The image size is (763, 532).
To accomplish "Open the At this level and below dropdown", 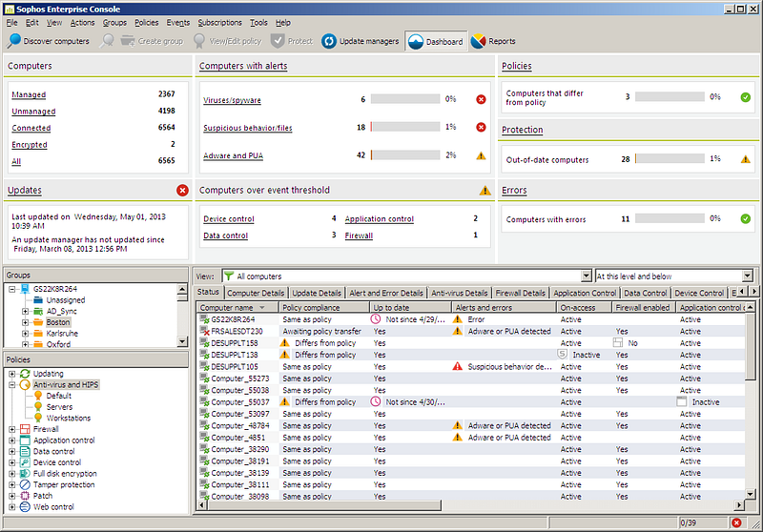I will coord(748,276).
